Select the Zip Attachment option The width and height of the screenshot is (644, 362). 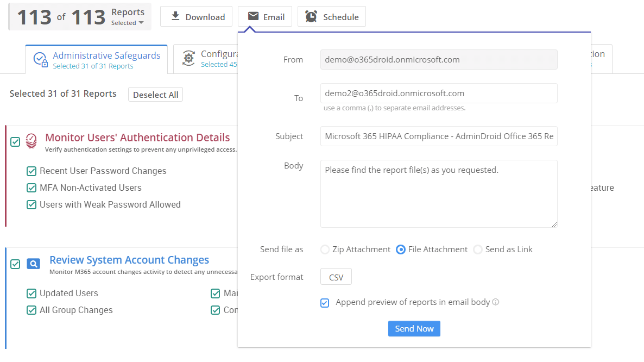coord(324,249)
